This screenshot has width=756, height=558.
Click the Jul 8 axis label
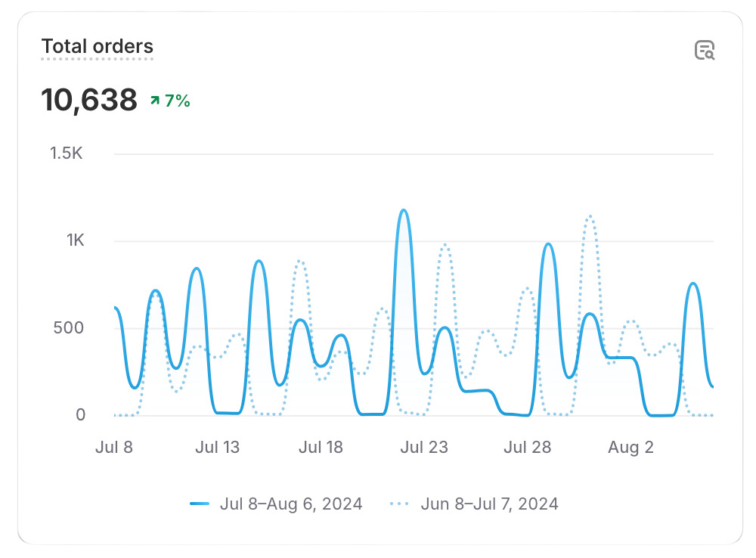coord(114,447)
